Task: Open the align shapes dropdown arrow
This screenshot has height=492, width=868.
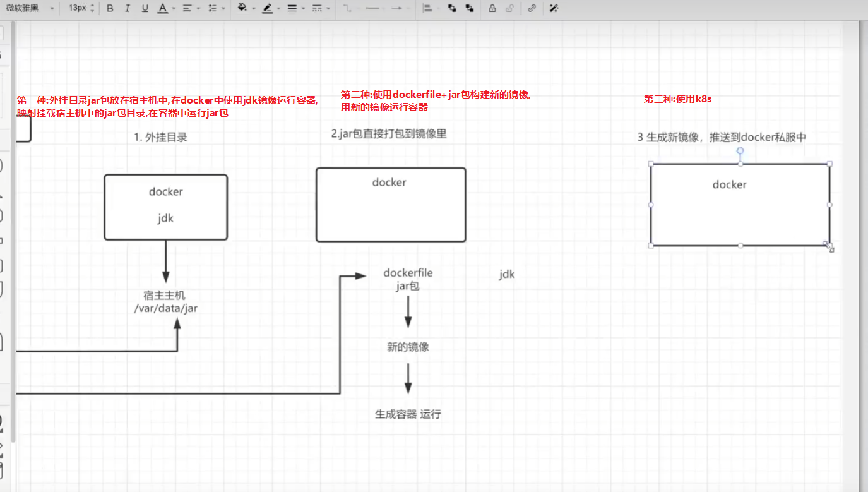Action: (438, 9)
